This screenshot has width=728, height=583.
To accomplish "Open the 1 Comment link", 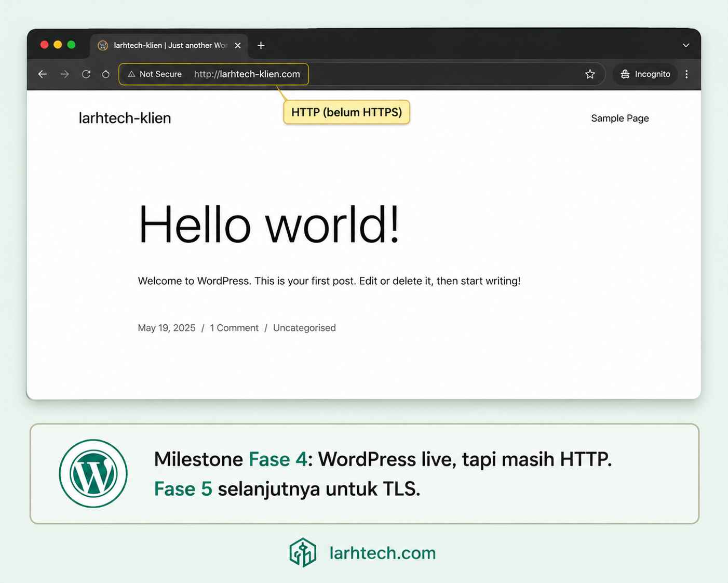I will 234,328.
